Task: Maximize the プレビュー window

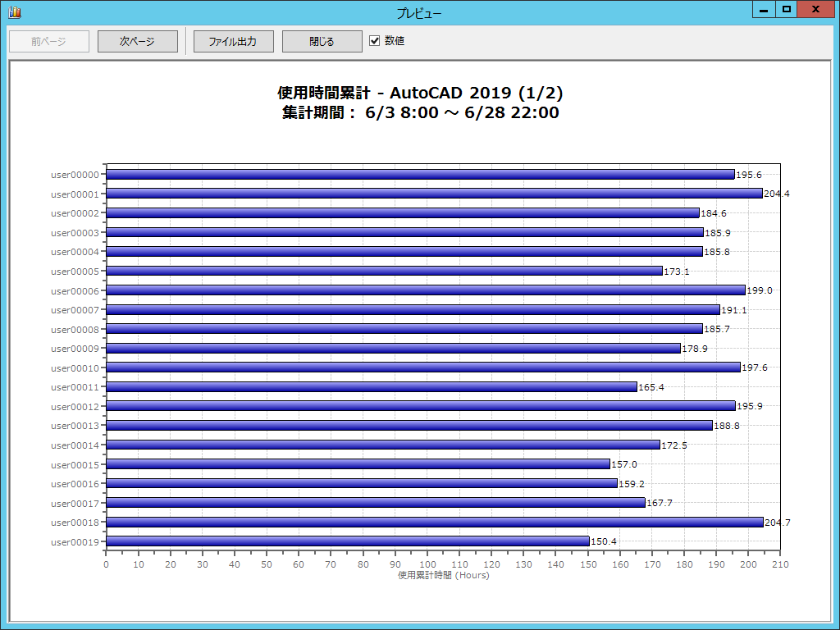Action: point(786,9)
